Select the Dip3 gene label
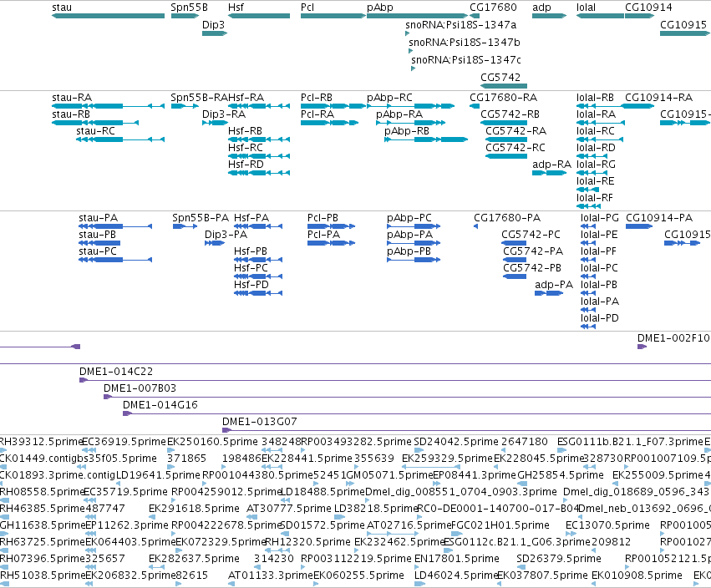Image resolution: width=711 pixels, height=588 pixels. point(213,24)
